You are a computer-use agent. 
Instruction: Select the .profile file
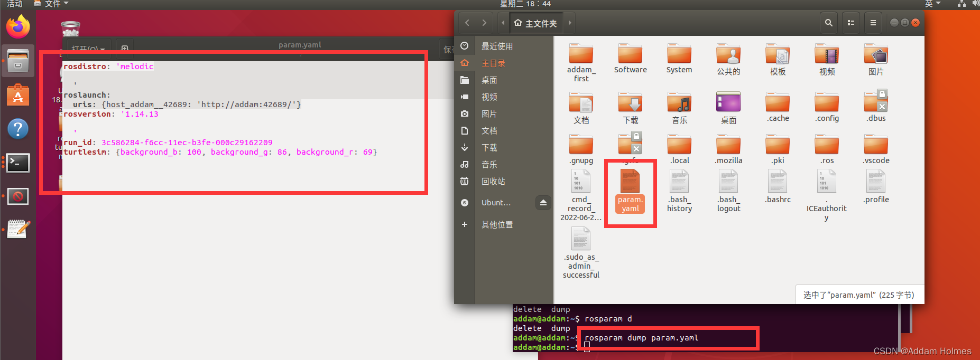[x=876, y=186]
